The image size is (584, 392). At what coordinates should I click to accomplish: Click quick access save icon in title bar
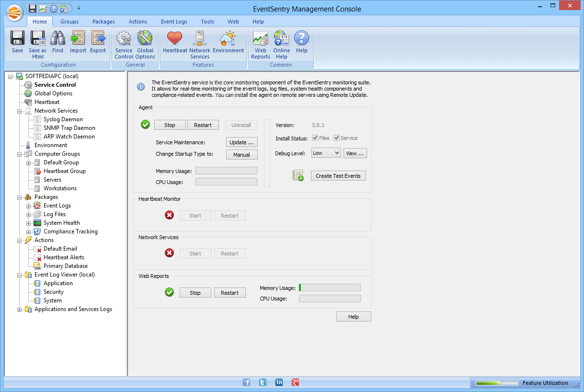(x=32, y=8)
